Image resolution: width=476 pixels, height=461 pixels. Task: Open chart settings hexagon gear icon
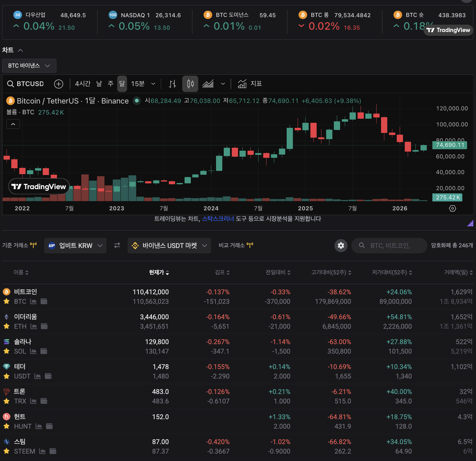[x=453, y=208]
